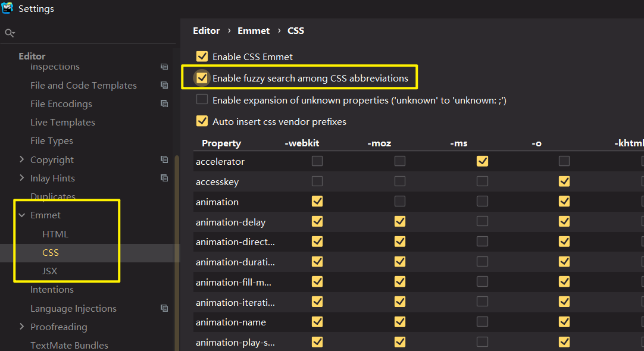Viewport: 644px width, 351px height.
Task: Open the TextMate Bundles settings page
Action: 69,345
